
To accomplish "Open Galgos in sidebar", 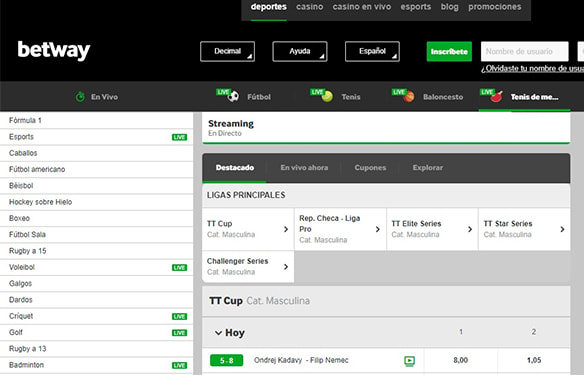I will click(x=96, y=284).
